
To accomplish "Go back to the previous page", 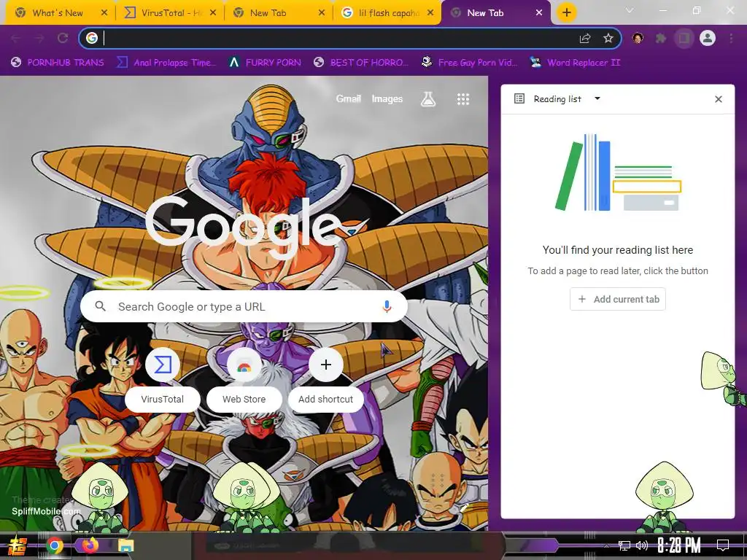I will [16, 38].
